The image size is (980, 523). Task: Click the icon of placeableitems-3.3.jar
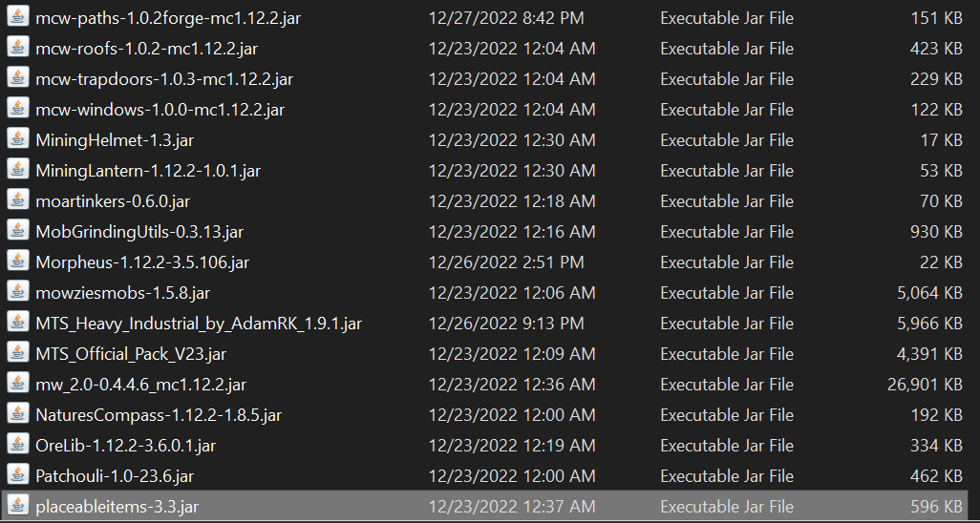tap(18, 506)
